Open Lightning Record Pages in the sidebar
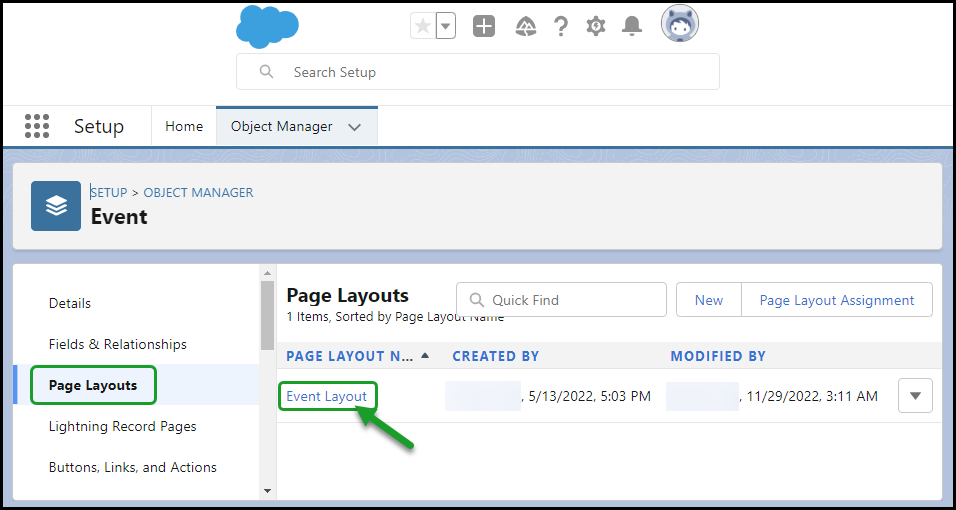Viewport: 956px width, 510px height. click(x=123, y=426)
